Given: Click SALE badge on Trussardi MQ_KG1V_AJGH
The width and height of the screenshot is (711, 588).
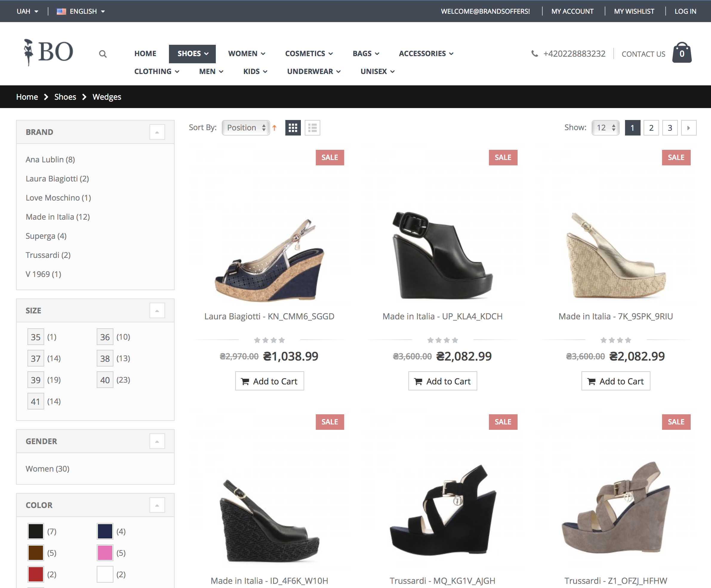Looking at the screenshot, I should [x=503, y=422].
